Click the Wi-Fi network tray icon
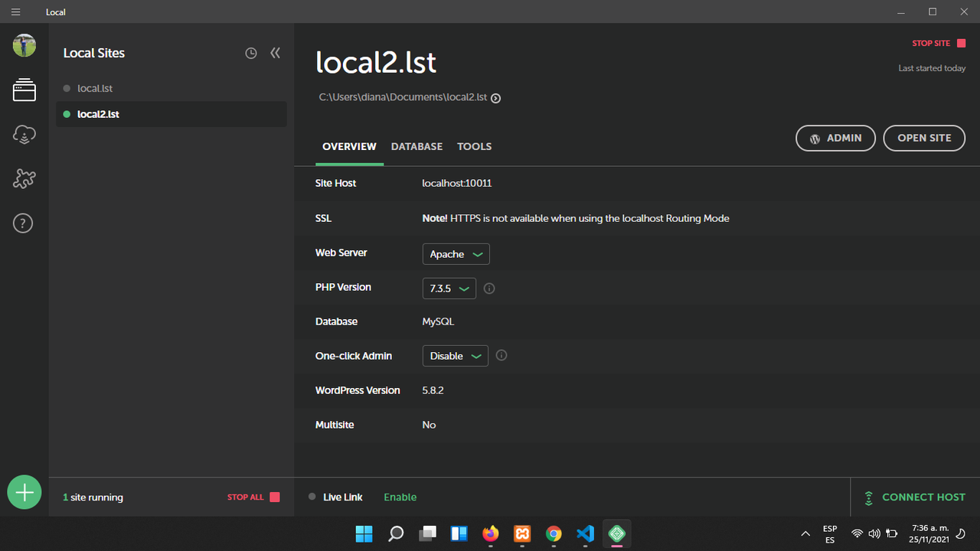The height and width of the screenshot is (551, 980). 857,533
